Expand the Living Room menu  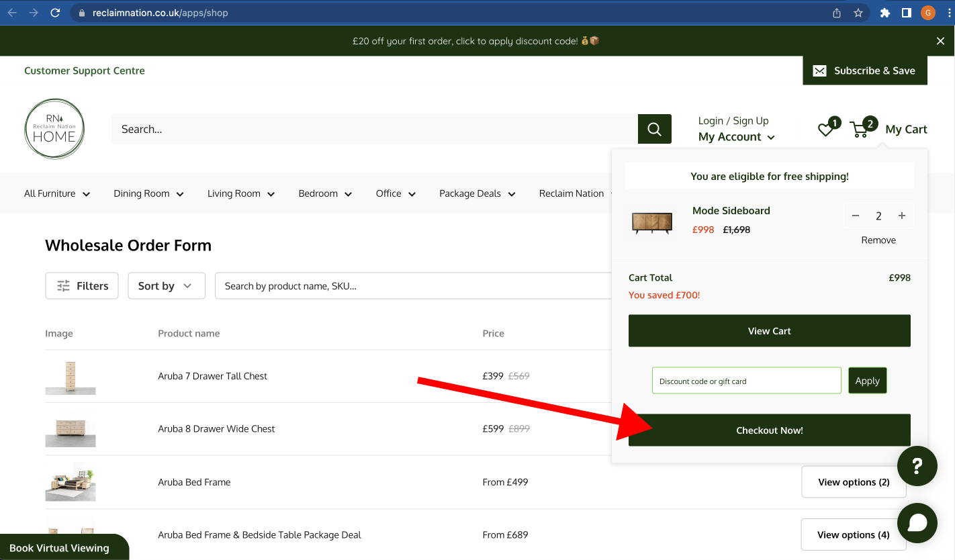click(241, 193)
